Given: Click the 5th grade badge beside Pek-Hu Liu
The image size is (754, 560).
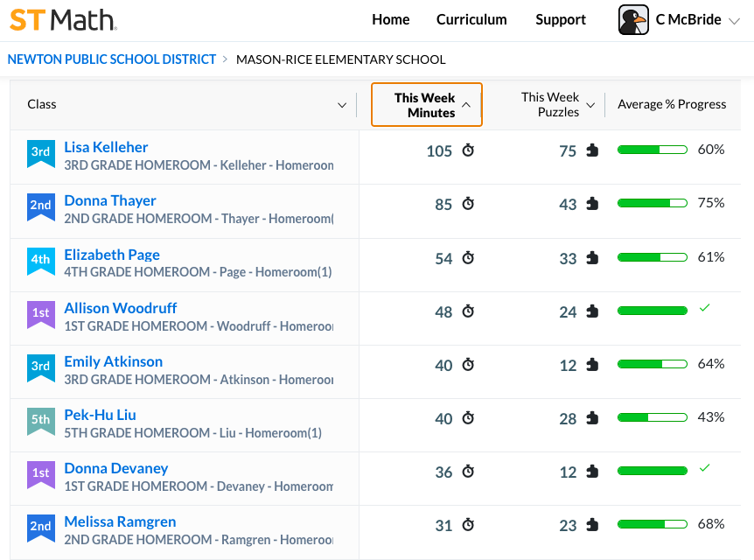Looking at the screenshot, I should click(x=40, y=422).
